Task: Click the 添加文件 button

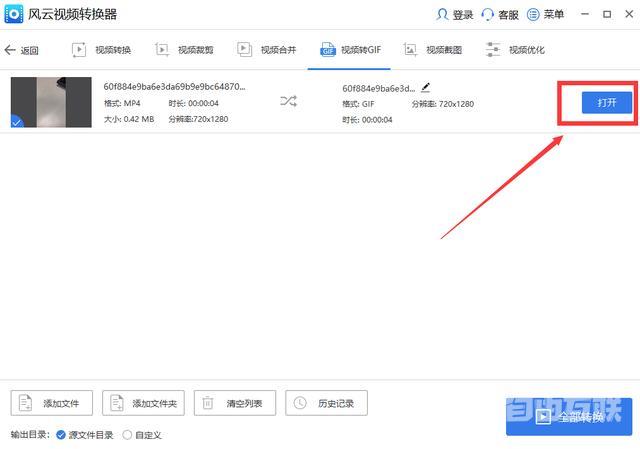Action: point(52,403)
